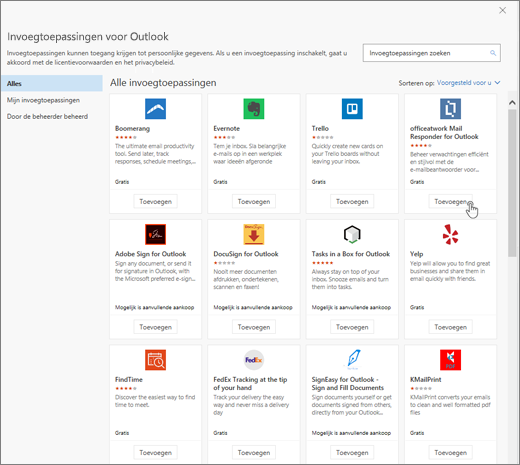Click the sort dropdown chevron arrow
This screenshot has height=465, width=520.
point(497,83)
